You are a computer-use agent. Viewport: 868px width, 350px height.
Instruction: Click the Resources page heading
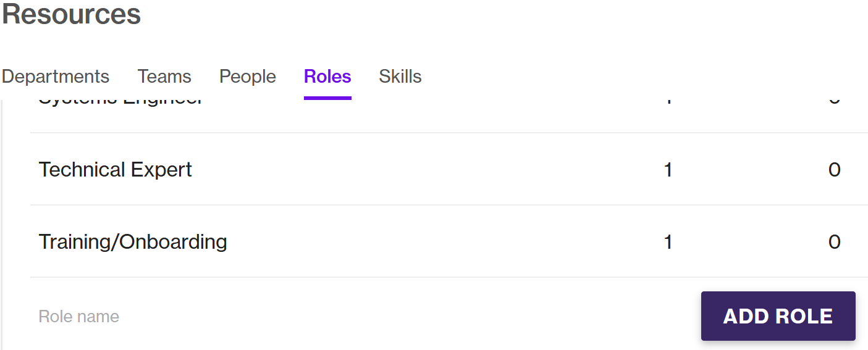(72, 15)
